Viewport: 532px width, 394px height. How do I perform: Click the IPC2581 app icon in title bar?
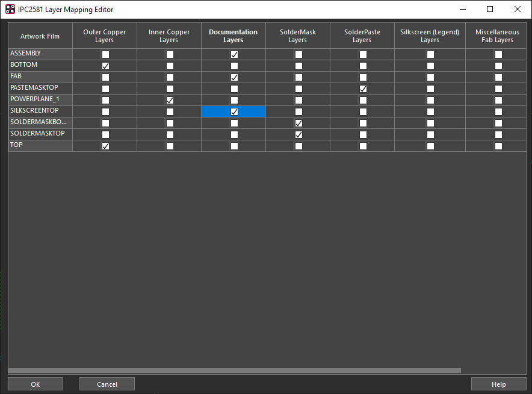point(10,9)
